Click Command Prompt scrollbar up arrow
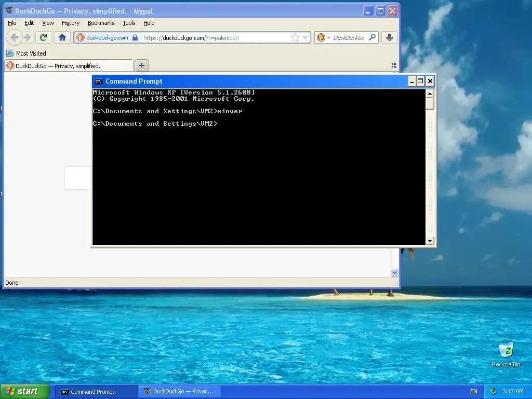 430,94
